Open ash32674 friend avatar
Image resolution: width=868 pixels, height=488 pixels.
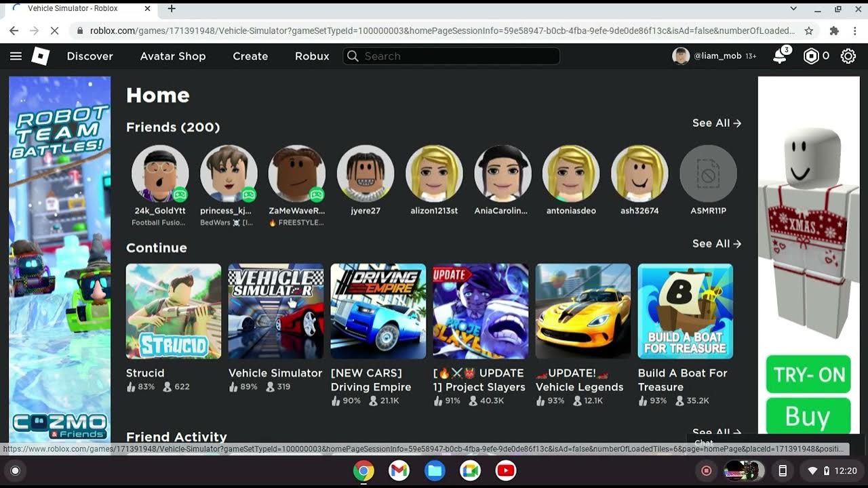(639, 174)
